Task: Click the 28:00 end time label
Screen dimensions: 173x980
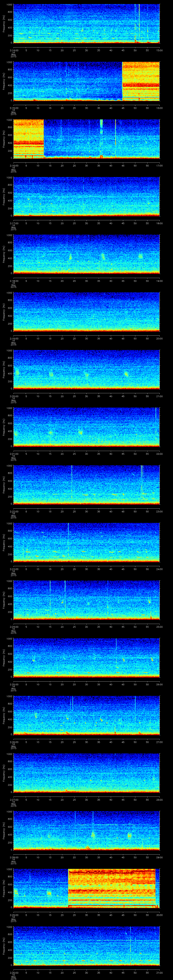Action: coord(159,799)
